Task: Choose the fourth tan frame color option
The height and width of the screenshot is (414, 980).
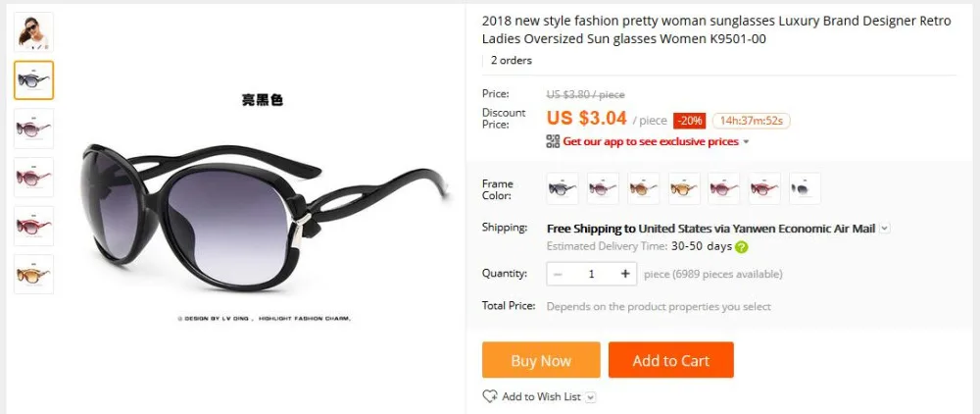Action: (684, 188)
